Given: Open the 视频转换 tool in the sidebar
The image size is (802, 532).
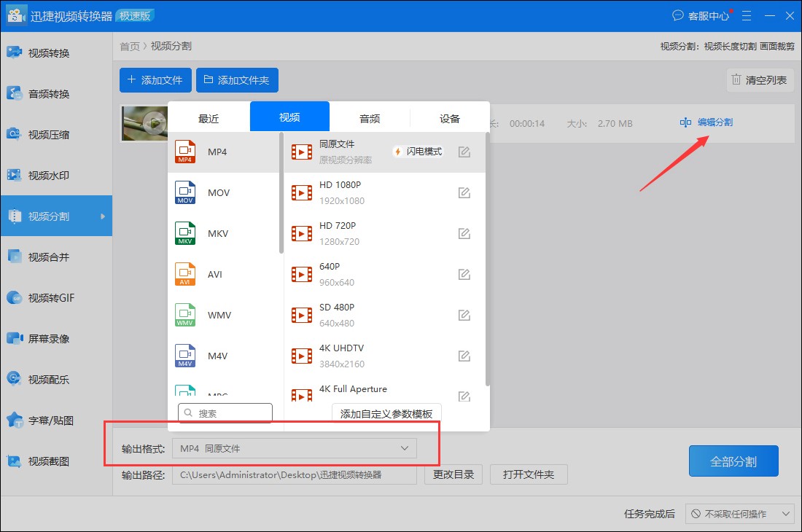Looking at the screenshot, I should click(56, 52).
